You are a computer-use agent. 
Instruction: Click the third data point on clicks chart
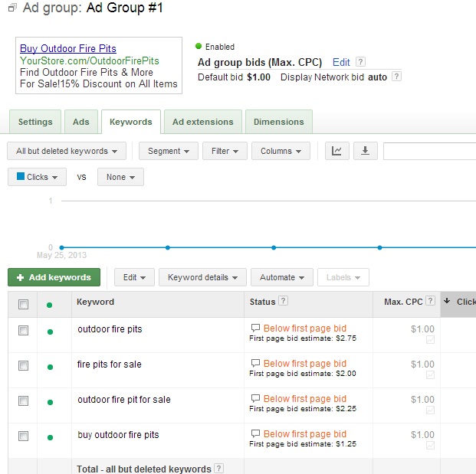coord(274,247)
